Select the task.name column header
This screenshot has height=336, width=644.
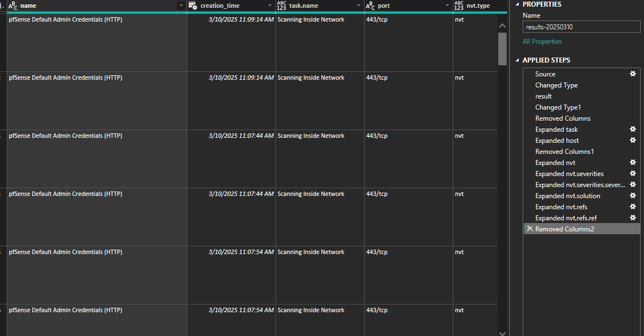pyautogui.click(x=320, y=6)
